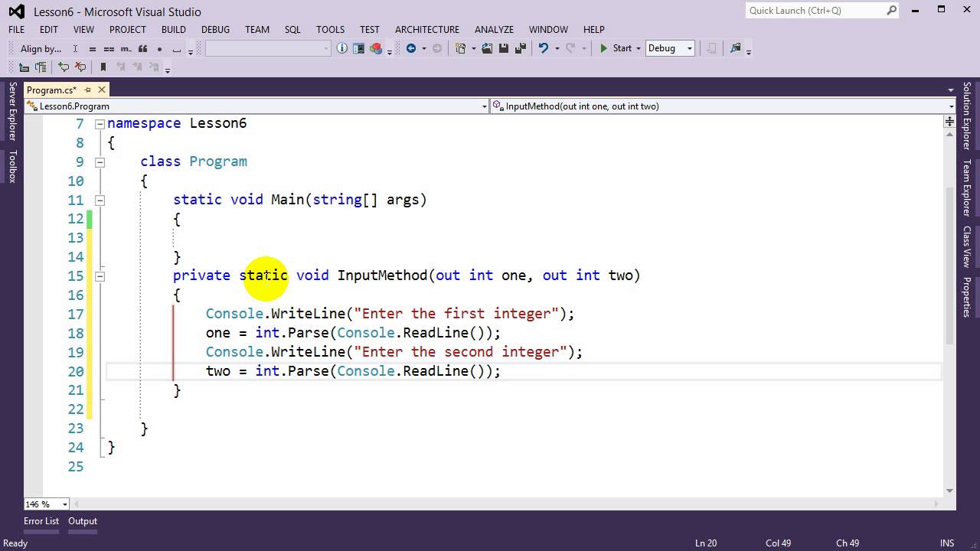Toggle a bookmark on the current line
This screenshot has width=980, height=551.
click(x=103, y=67)
